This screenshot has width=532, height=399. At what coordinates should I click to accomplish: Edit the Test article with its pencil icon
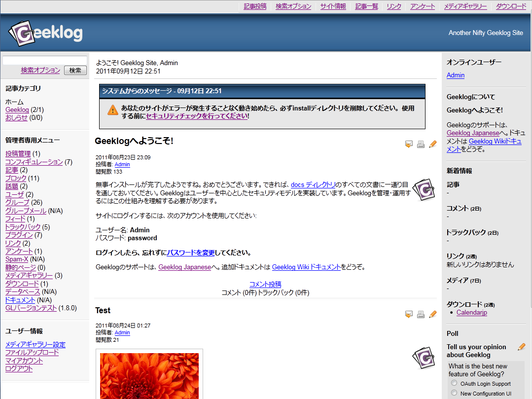[x=433, y=314]
